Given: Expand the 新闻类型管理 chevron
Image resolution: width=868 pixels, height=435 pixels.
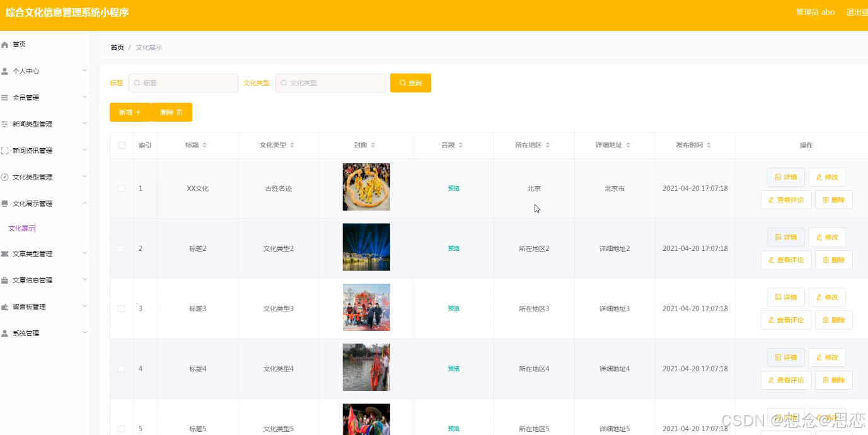Looking at the screenshot, I should [84, 123].
